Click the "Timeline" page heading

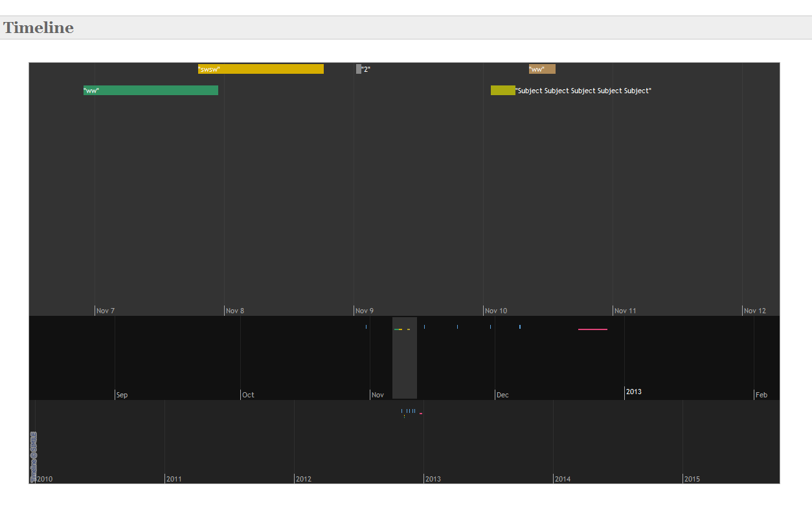(x=38, y=28)
